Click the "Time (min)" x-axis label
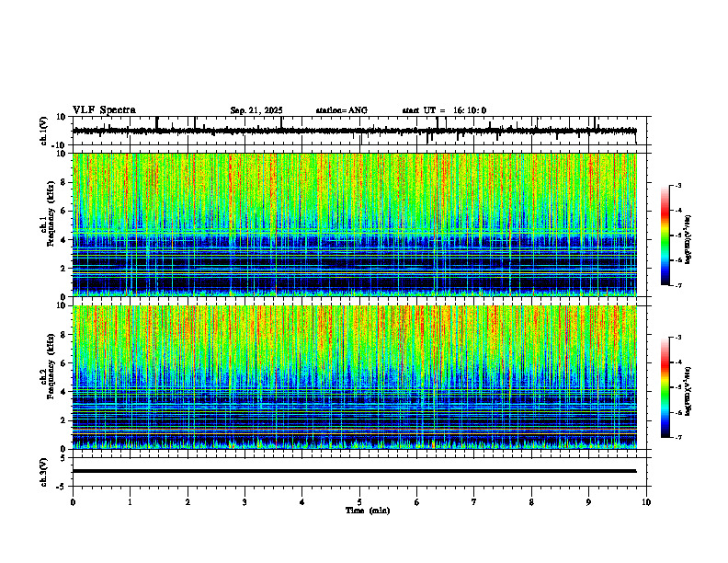The height and width of the screenshot is (563, 728). [368, 511]
